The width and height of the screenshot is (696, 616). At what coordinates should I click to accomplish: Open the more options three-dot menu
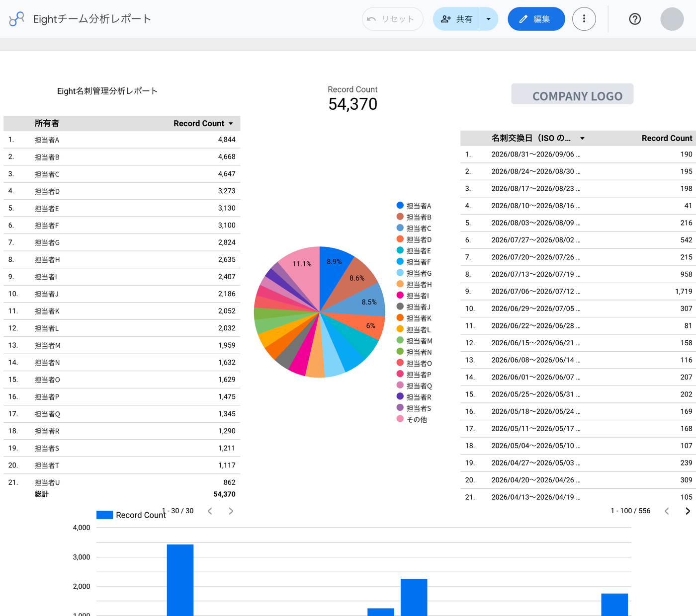click(x=584, y=19)
